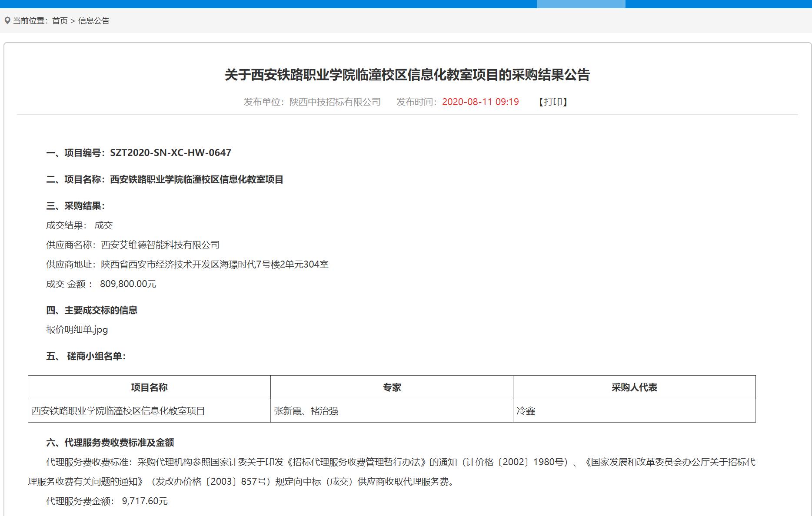Screen dimensions: 812x516
Task: Open the 首页 breadcrumb link
Action: (60, 21)
